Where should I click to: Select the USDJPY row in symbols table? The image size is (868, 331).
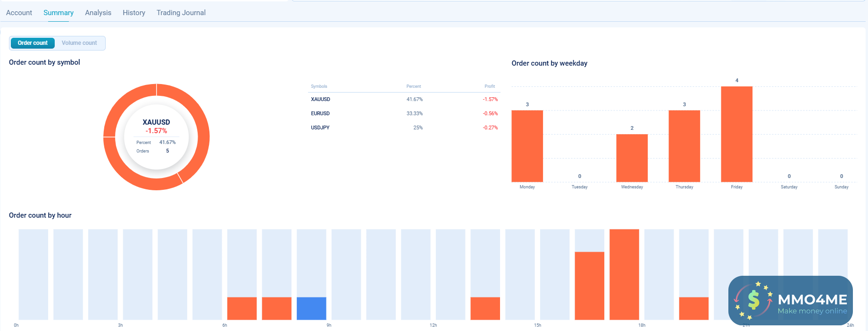click(x=404, y=127)
